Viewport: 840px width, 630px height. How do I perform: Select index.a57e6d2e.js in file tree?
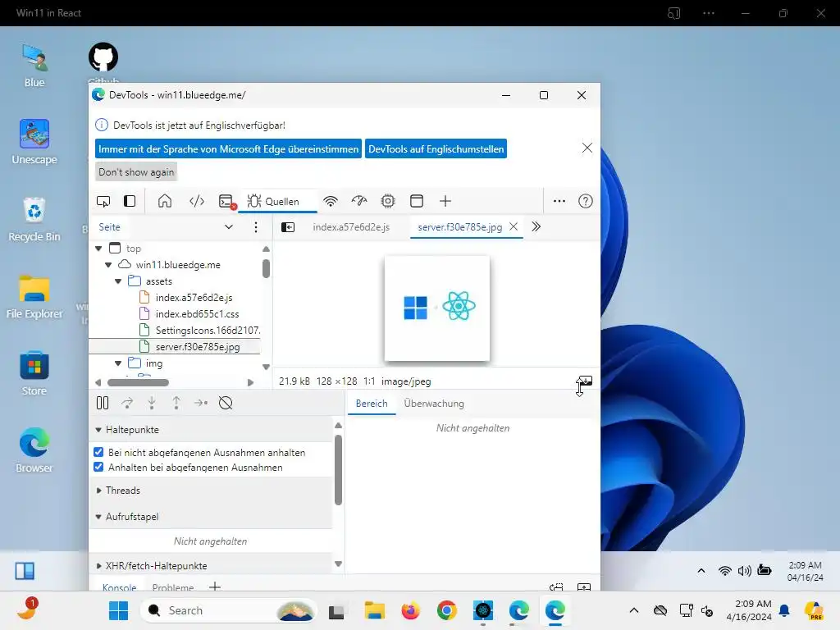point(194,298)
